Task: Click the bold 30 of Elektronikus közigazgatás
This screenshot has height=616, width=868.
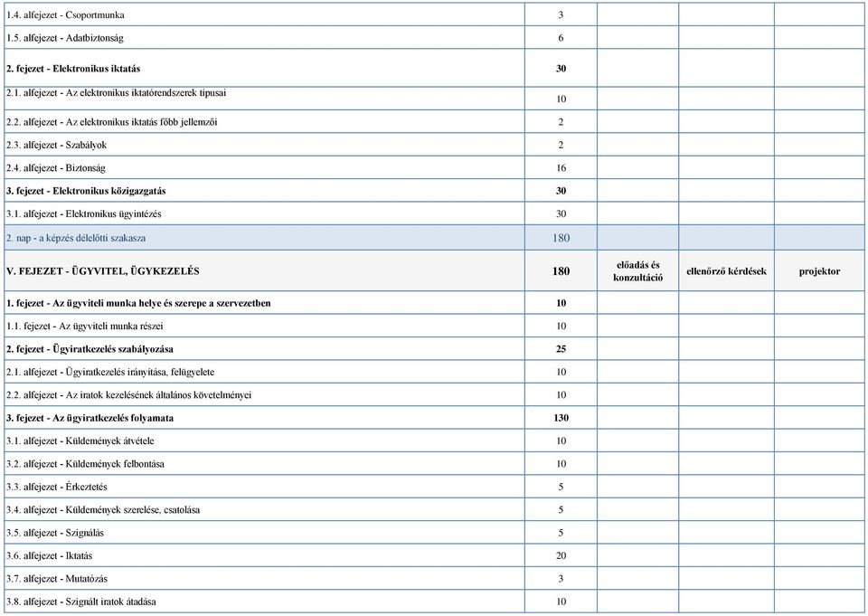Action: pos(561,191)
